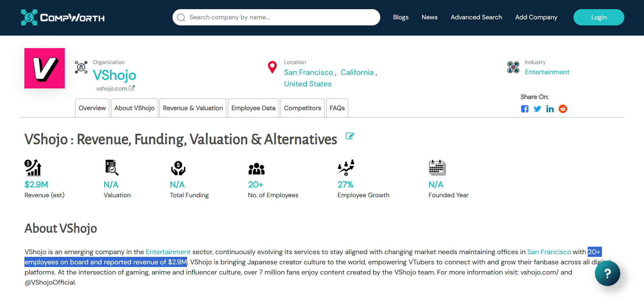Image resolution: width=644 pixels, height=307 pixels.
Task: Click the 20+ employees value
Action: pos(256,185)
